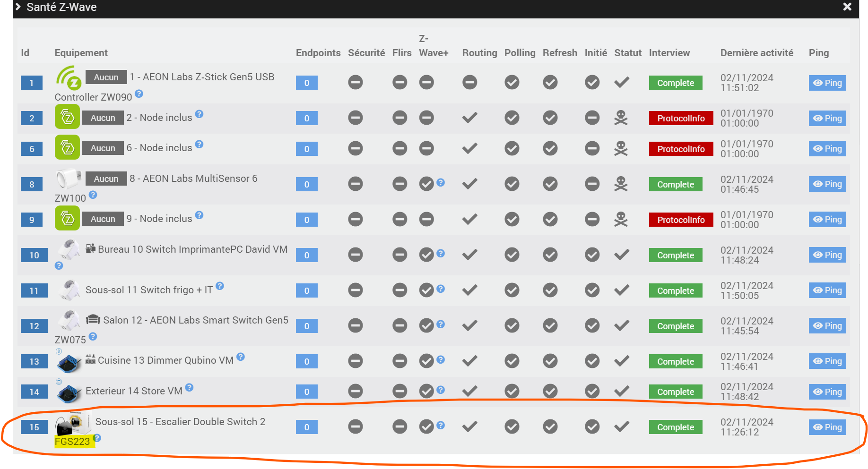Open Exterieur 14 Store VM name
This screenshot has width=868, height=469.
click(x=134, y=391)
